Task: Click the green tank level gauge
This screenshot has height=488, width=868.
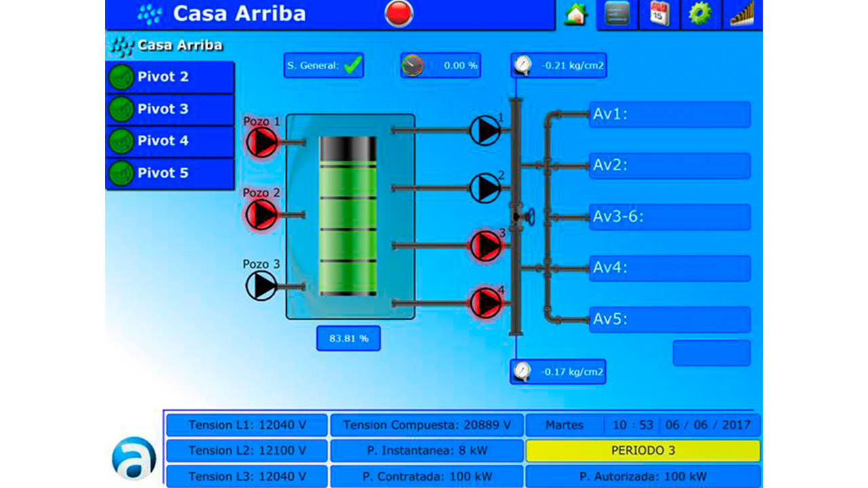Action: coord(348,216)
